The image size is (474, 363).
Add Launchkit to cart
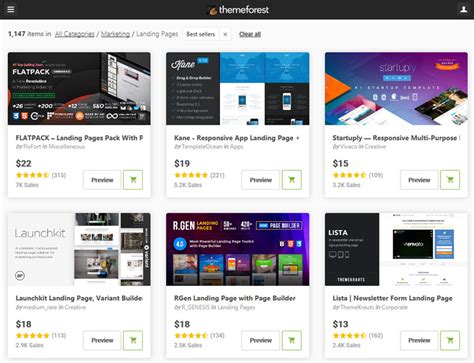(x=133, y=340)
